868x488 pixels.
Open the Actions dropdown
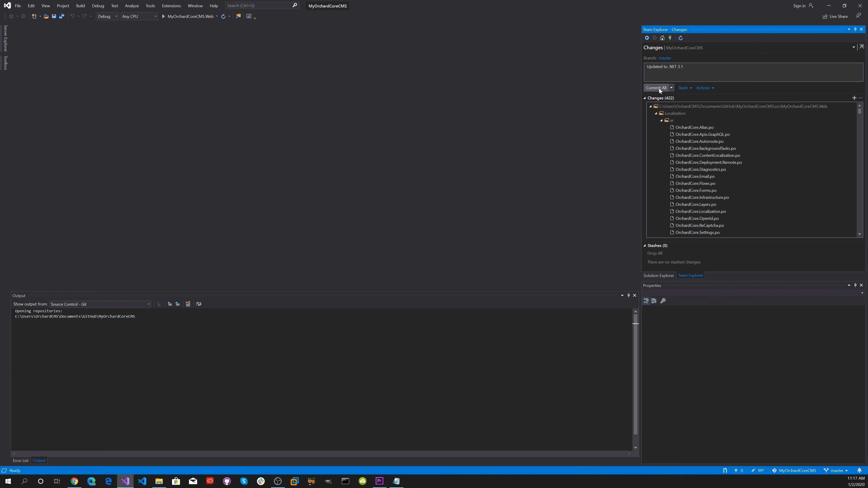705,88
